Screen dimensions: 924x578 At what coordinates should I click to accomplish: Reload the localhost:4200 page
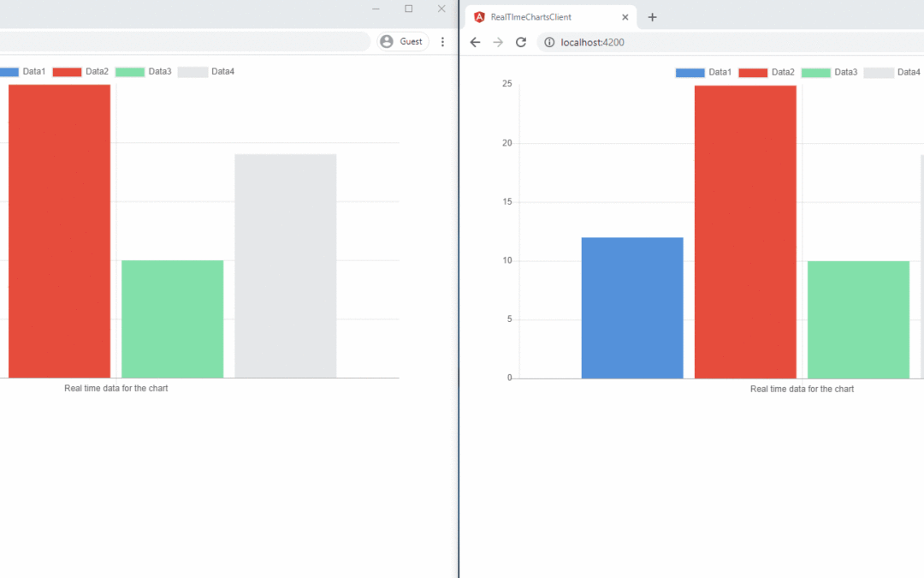click(x=520, y=42)
